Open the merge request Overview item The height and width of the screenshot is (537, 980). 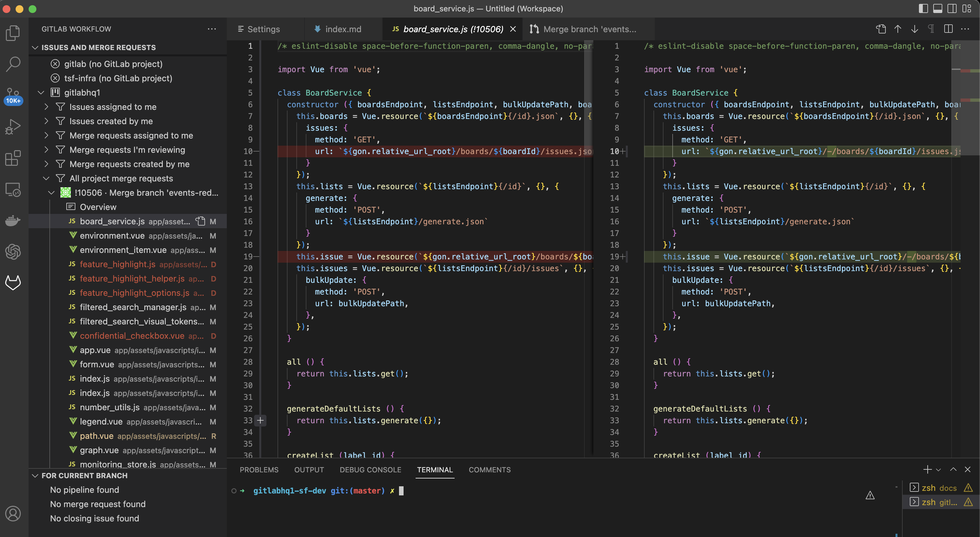pyautogui.click(x=128, y=207)
